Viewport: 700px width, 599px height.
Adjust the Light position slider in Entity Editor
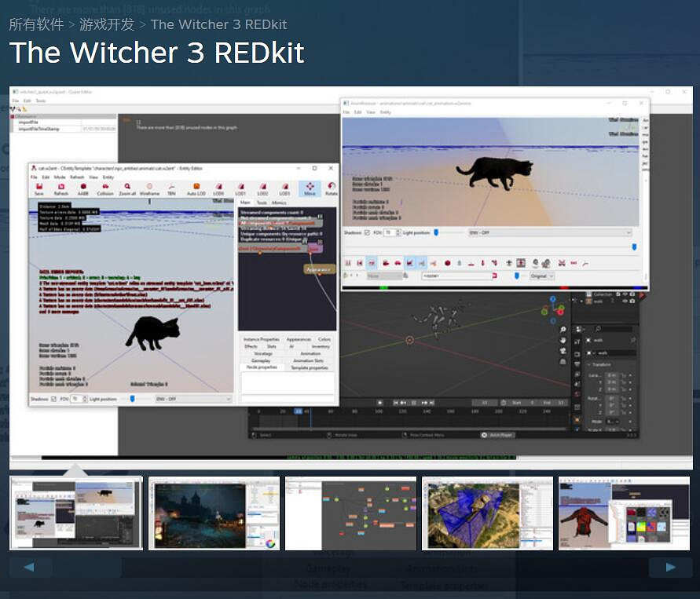point(131,399)
